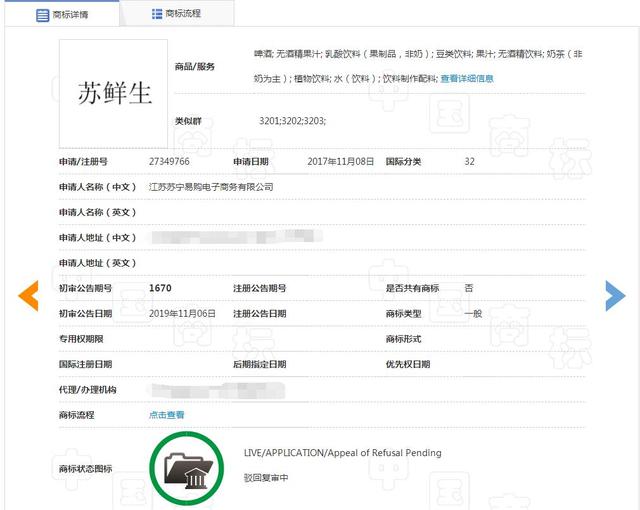The width and height of the screenshot is (640, 510).
Task: Select applicant name 江苏苏宁易购电子商务有限公司
Action: tap(211, 187)
